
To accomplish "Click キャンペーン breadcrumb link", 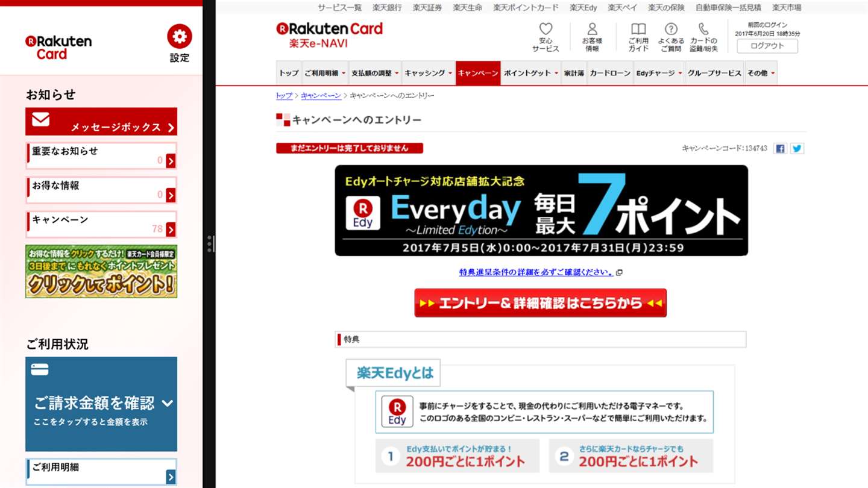I will 321,96.
